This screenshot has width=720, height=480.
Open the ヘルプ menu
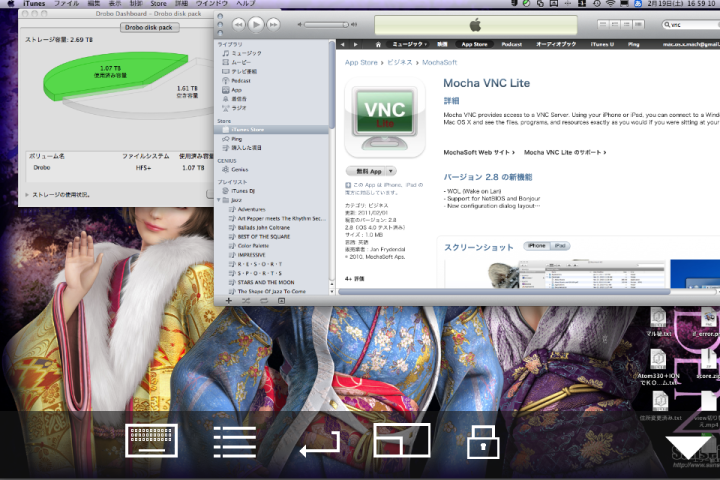pos(246,4)
